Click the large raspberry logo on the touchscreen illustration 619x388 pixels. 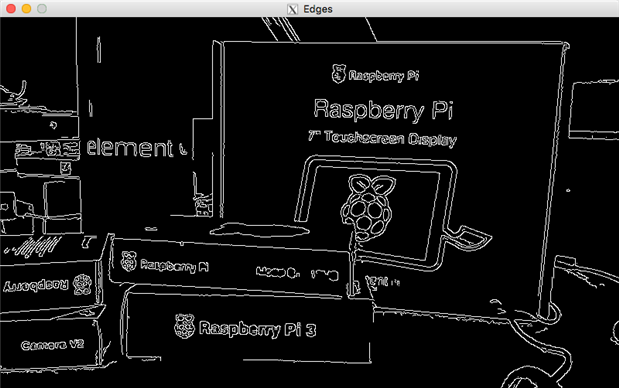[368, 208]
